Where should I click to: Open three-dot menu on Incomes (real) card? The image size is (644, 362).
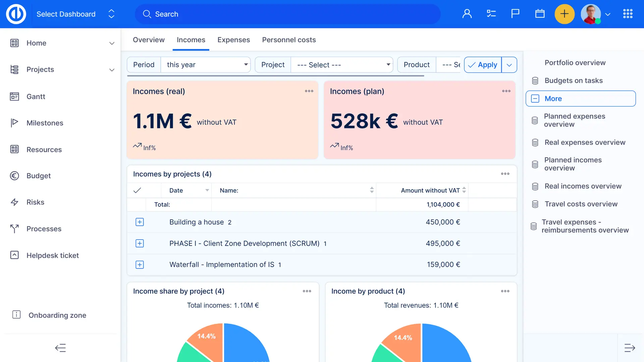tap(309, 91)
